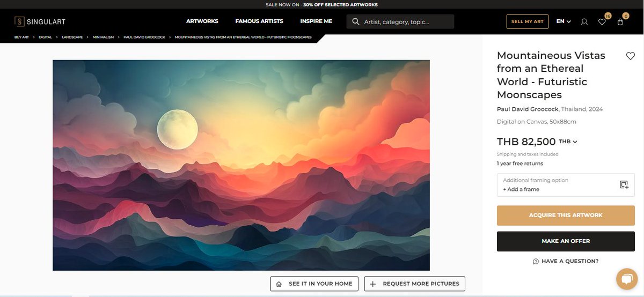Click the Sell My Art button
The image size is (644, 297).
pyautogui.click(x=528, y=21)
